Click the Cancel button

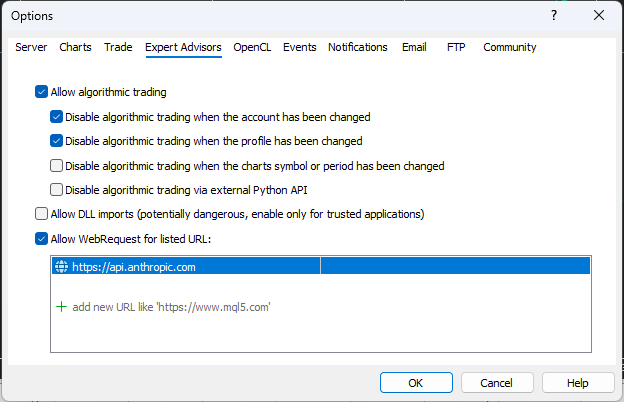point(497,383)
